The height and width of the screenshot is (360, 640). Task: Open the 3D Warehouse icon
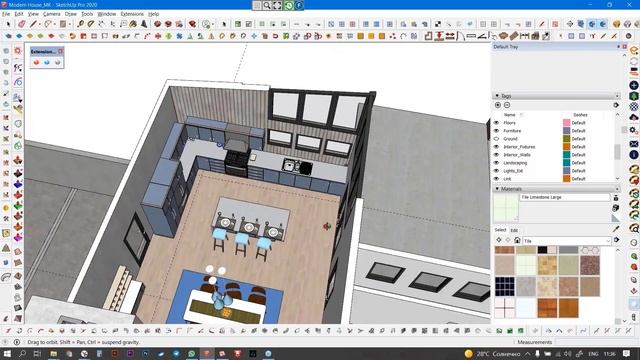click(x=158, y=24)
